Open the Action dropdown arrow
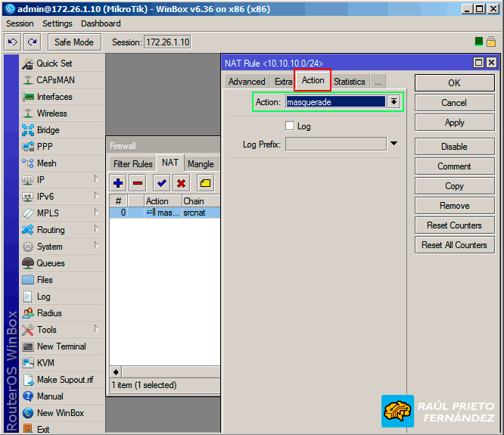 pyautogui.click(x=394, y=102)
